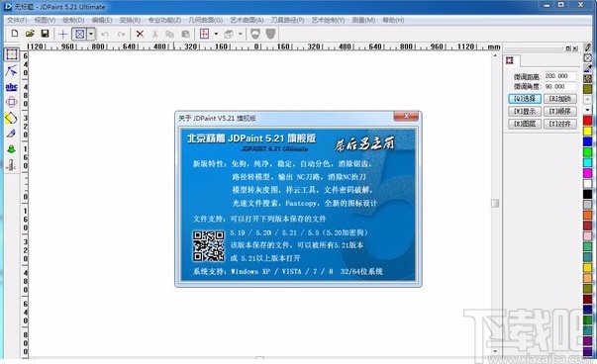Click the undo arrow icon
The image size is (597, 364).
pos(105,35)
